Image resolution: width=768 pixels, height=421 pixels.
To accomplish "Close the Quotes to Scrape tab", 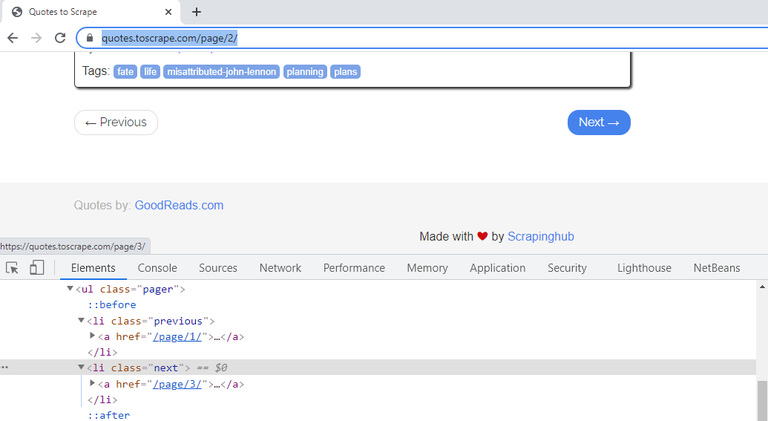I will click(x=167, y=12).
